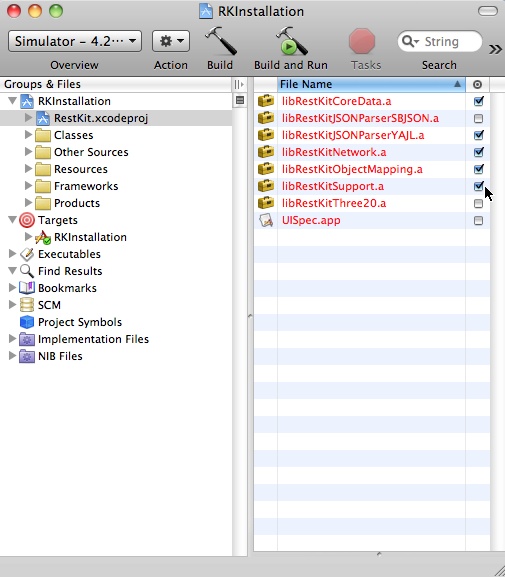Viewport: 505px width, 577px height.
Task: Uncheck target for libRestKitJSONParserYAJL.a
Action: 478,135
